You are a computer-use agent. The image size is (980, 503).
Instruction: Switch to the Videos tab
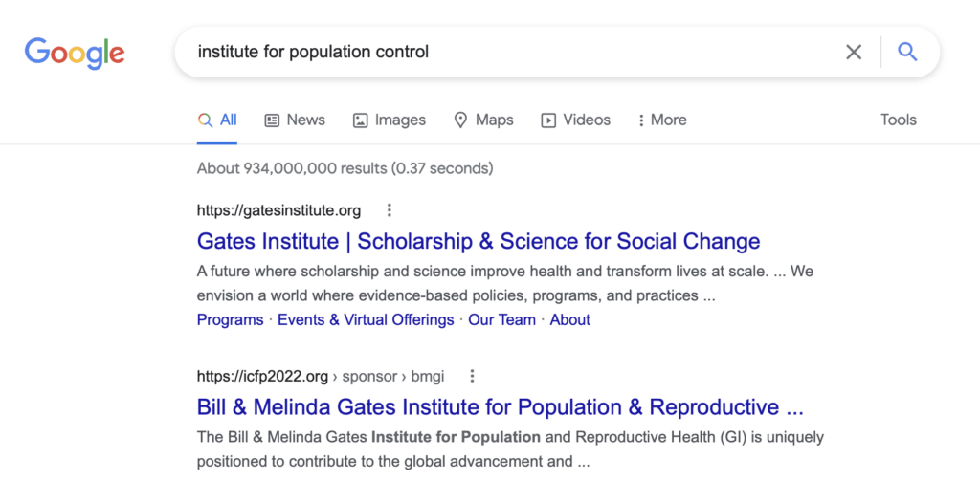pos(576,120)
